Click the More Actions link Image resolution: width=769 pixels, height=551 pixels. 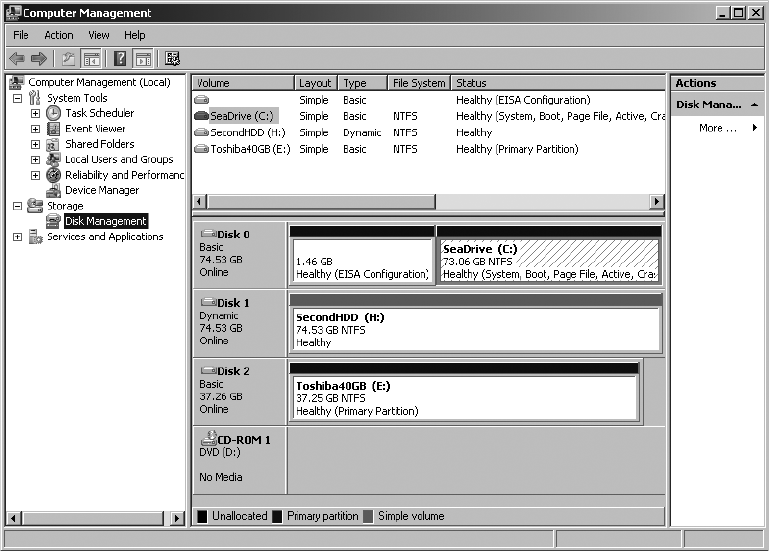718,128
